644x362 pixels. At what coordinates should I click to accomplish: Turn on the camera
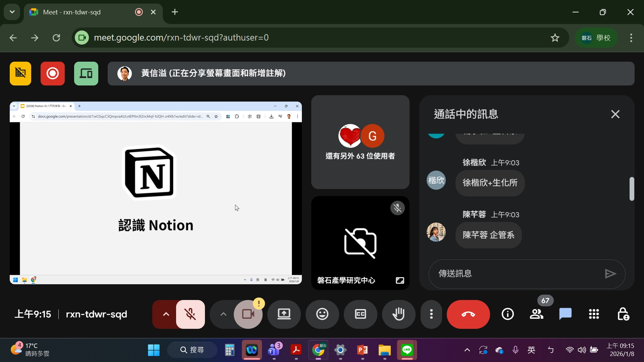(x=248, y=314)
